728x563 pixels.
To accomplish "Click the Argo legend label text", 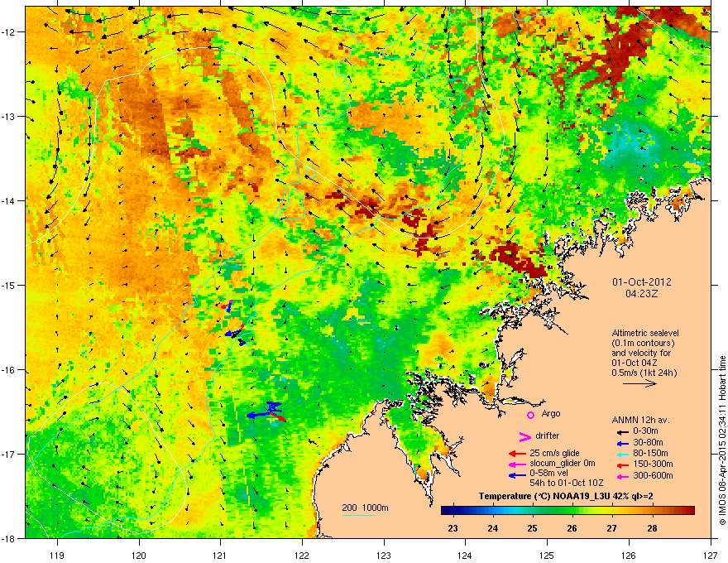I will [x=551, y=414].
